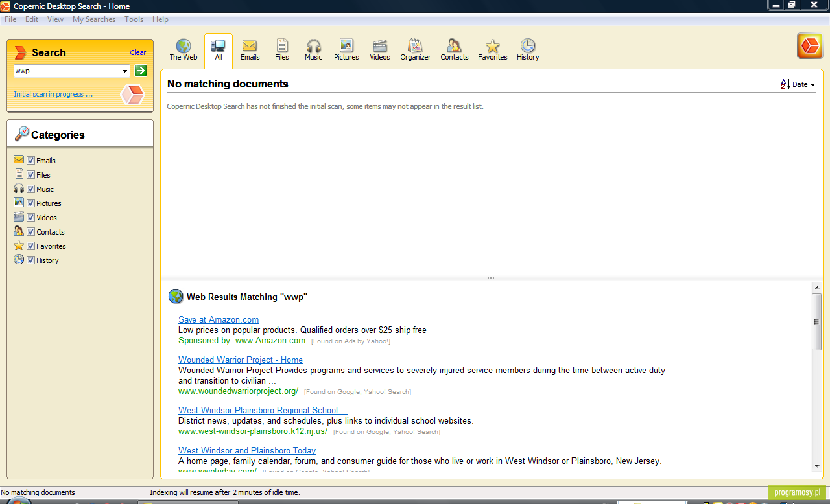Click the Contacts person icon

pos(455,45)
